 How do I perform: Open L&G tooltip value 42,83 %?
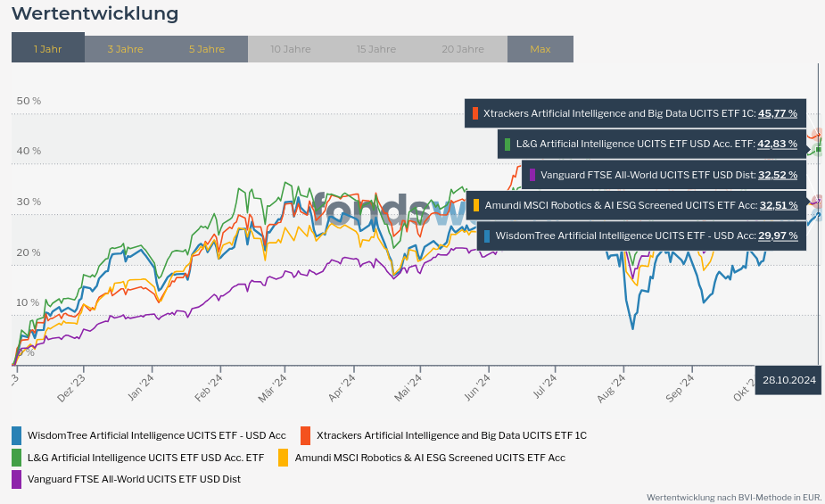click(778, 144)
